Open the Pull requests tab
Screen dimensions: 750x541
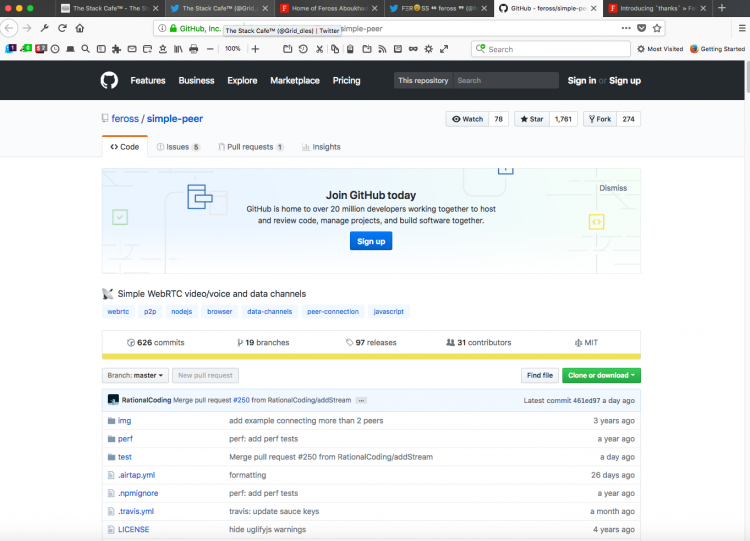tap(251, 147)
